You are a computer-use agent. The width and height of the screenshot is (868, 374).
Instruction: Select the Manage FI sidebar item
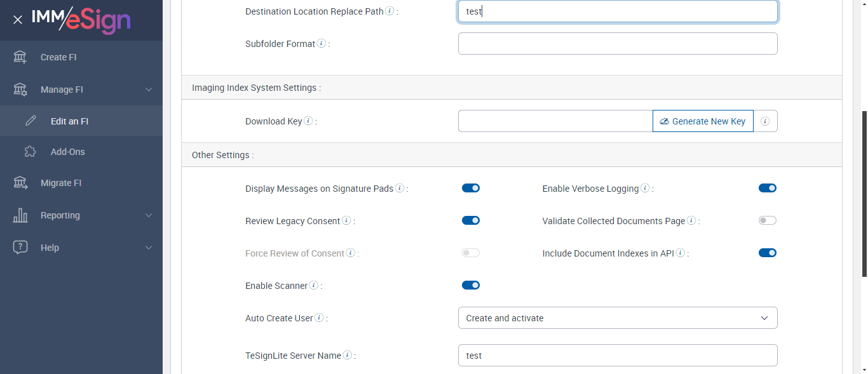tap(62, 90)
